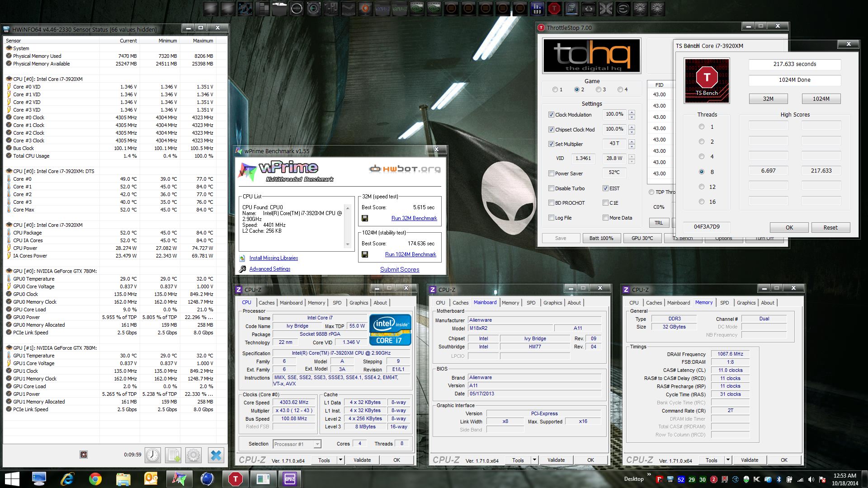Decrease Set Multiplier value down arrow
This screenshot has width=868, height=488.
(632, 146)
